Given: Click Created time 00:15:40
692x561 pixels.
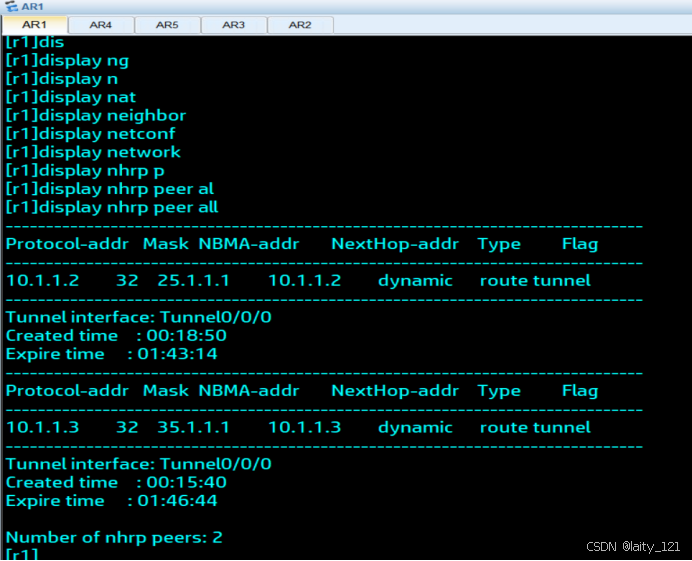Looking at the screenshot, I should (x=187, y=482).
